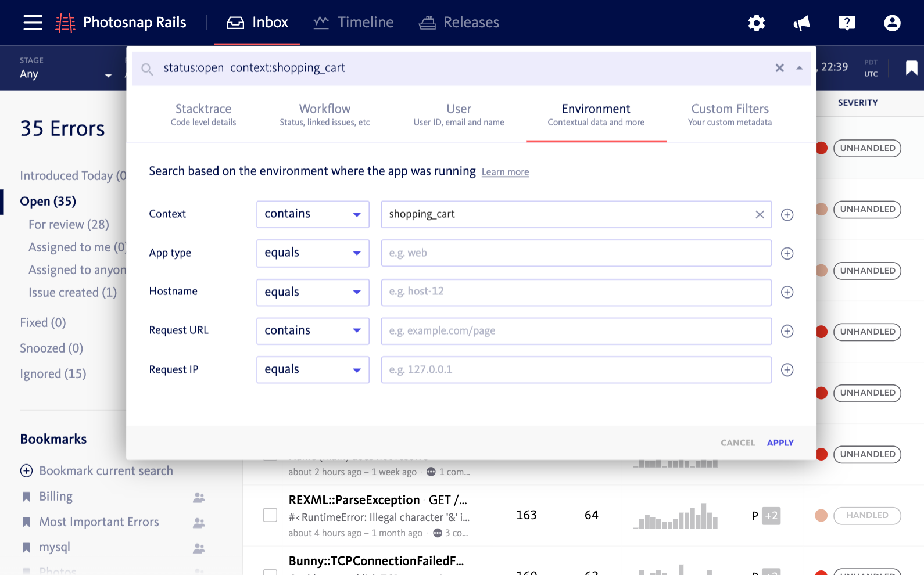The height and width of the screenshot is (575, 924).
Task: Click shared-users icon next to mysql
Action: [x=199, y=548]
